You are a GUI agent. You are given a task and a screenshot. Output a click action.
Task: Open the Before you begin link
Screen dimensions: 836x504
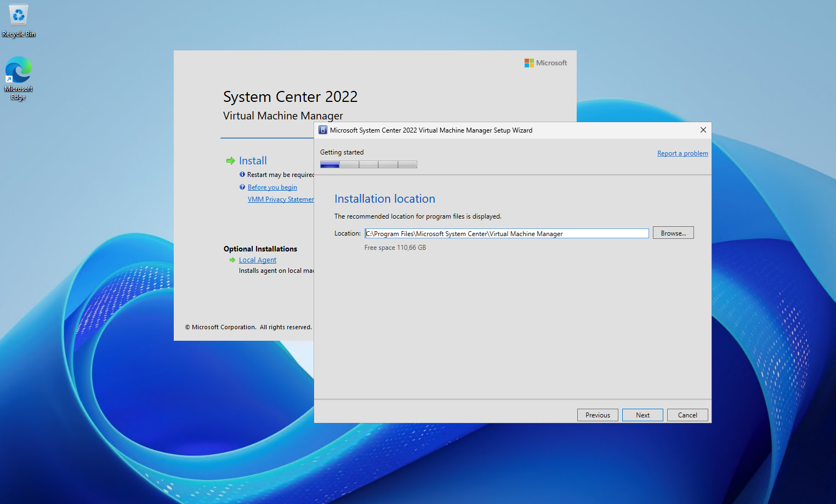[x=272, y=187]
